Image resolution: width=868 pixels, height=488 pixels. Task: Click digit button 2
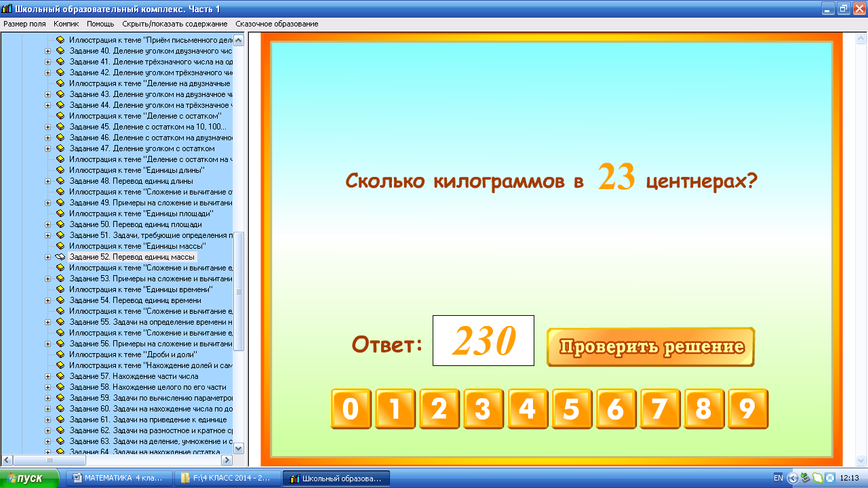point(439,409)
